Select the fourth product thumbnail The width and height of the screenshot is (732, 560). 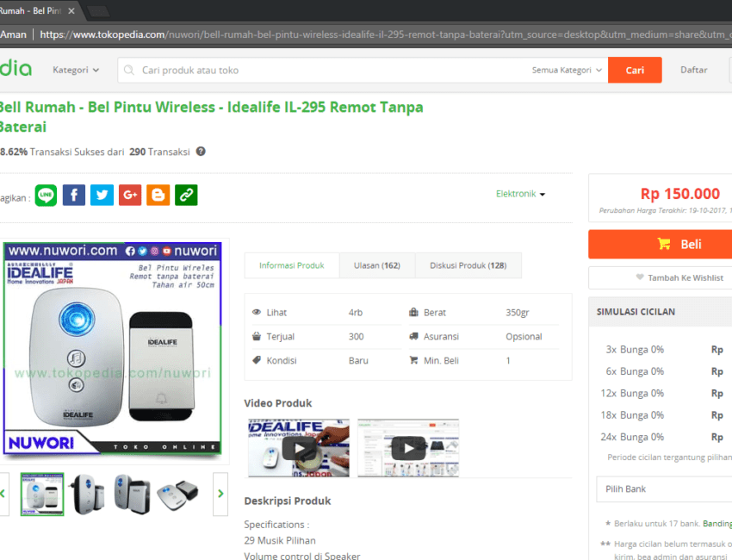pyautogui.click(x=177, y=495)
